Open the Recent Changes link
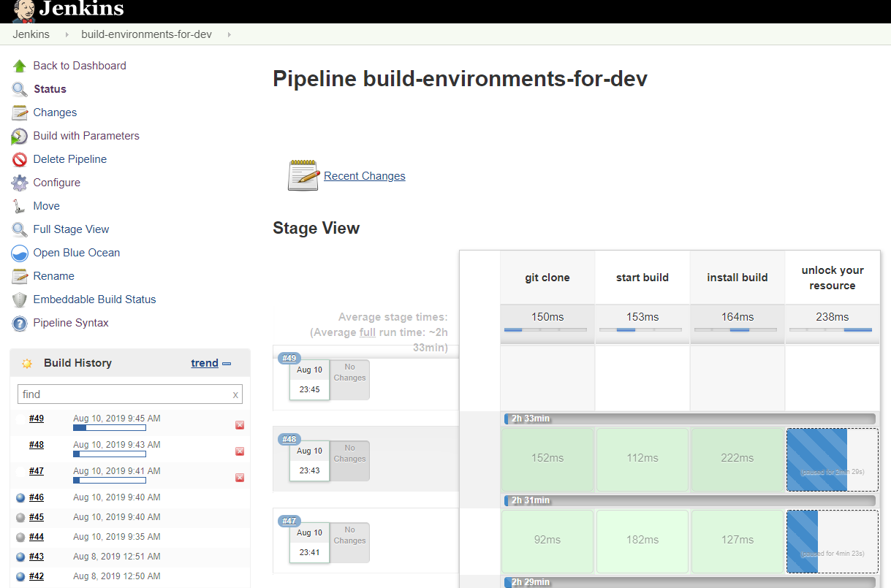891x588 pixels. click(364, 176)
